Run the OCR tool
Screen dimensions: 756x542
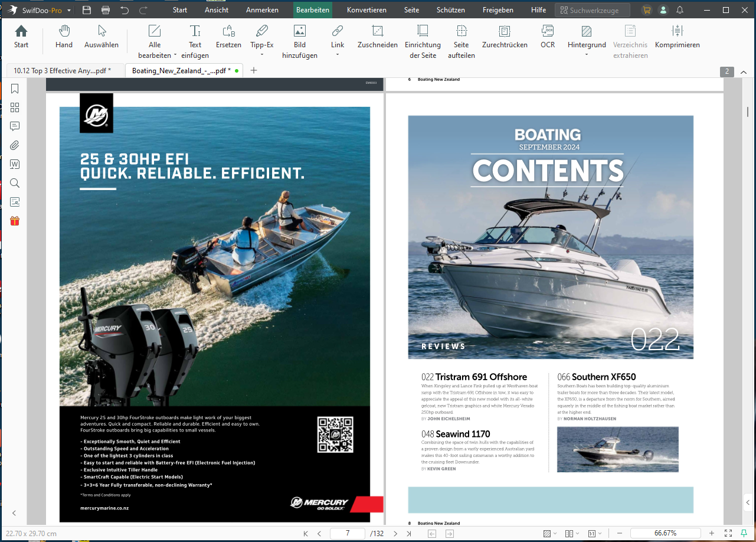tap(548, 37)
